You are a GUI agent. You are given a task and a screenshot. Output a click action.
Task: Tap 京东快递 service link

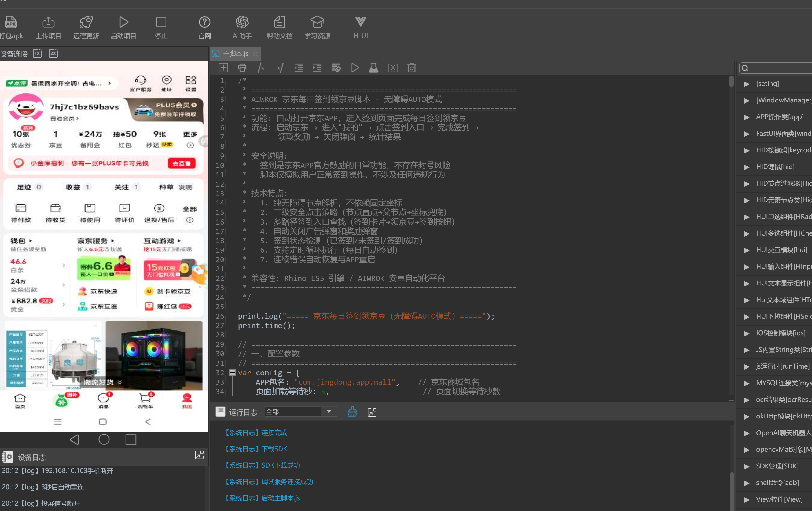pyautogui.click(x=98, y=291)
